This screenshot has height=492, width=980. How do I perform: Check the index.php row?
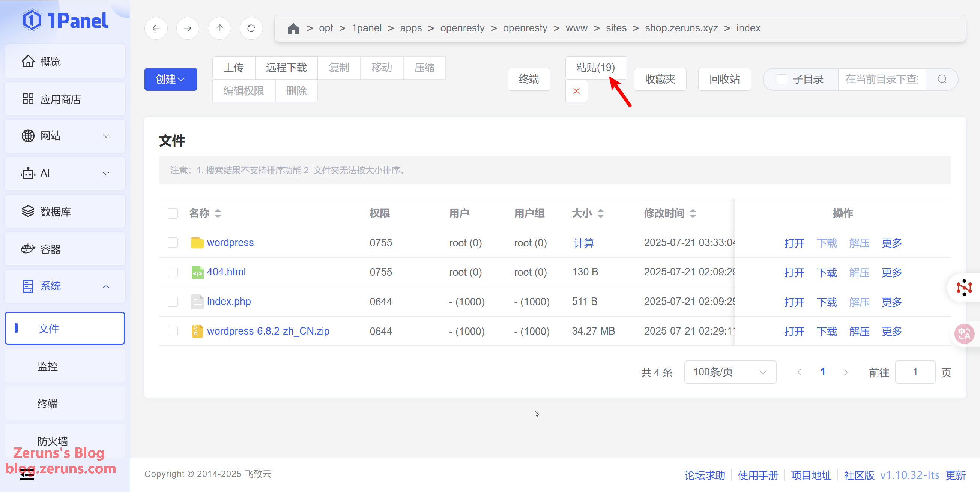[x=173, y=301]
